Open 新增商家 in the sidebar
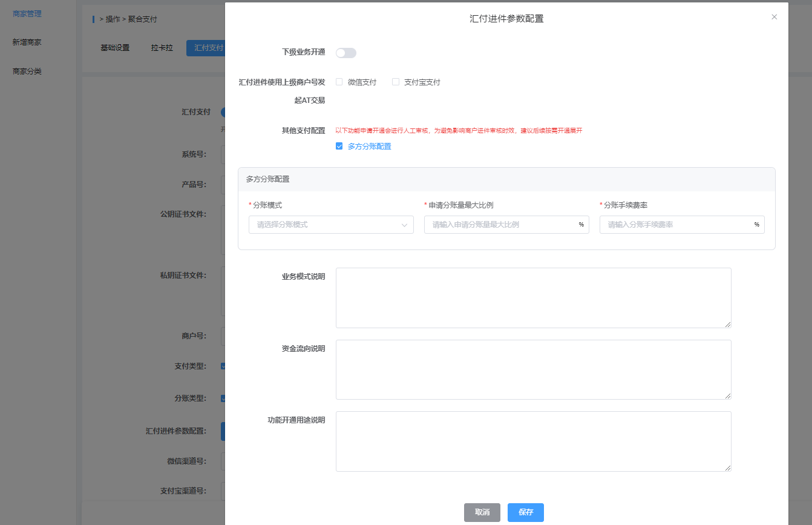The image size is (812, 525). coord(27,42)
